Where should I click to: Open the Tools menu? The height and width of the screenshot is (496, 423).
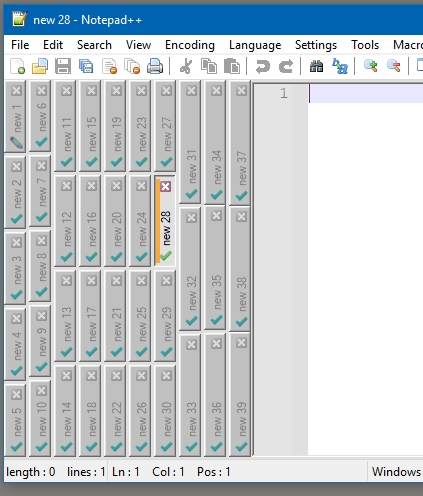[x=365, y=45]
